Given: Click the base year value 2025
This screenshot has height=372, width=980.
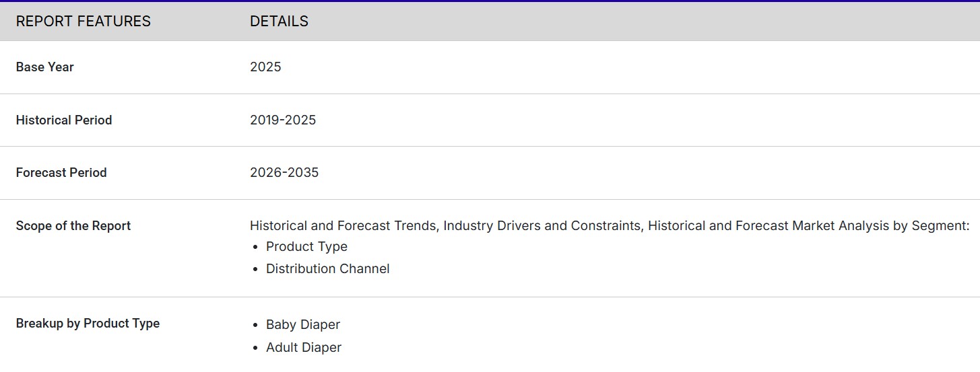Looking at the screenshot, I should (x=265, y=67).
